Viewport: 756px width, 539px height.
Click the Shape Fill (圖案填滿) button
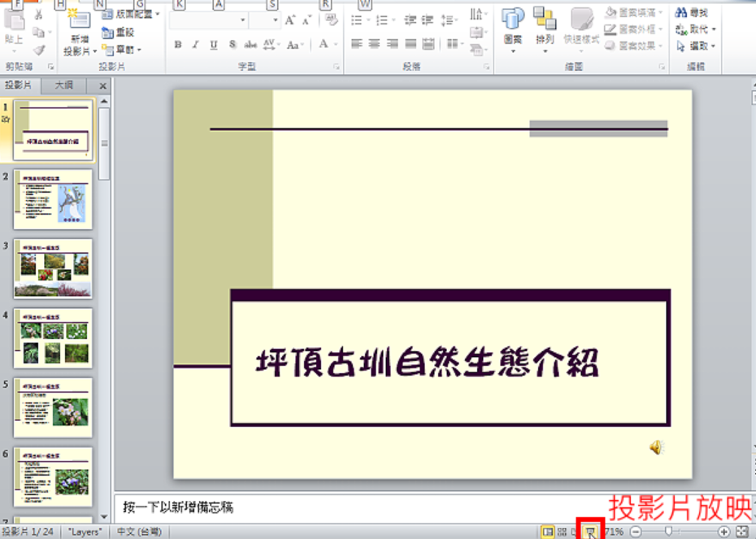point(633,12)
